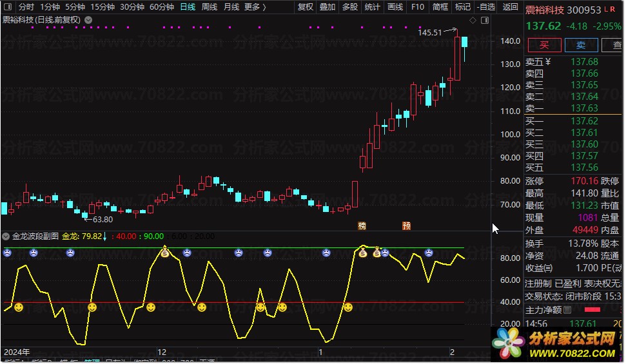This screenshot has height=364, width=626.
Task: Toggle 简框 simple frame mode
Action: coord(440,7)
